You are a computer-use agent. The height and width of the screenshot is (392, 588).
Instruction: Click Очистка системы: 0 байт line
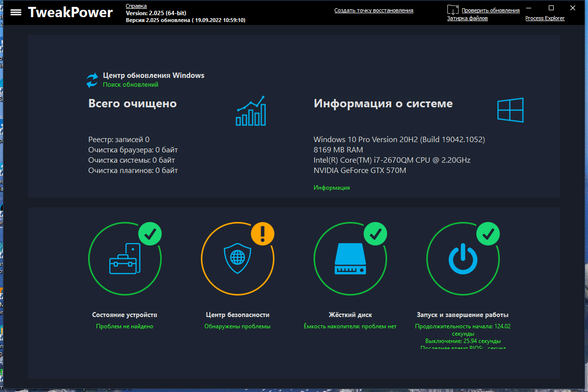coord(131,160)
